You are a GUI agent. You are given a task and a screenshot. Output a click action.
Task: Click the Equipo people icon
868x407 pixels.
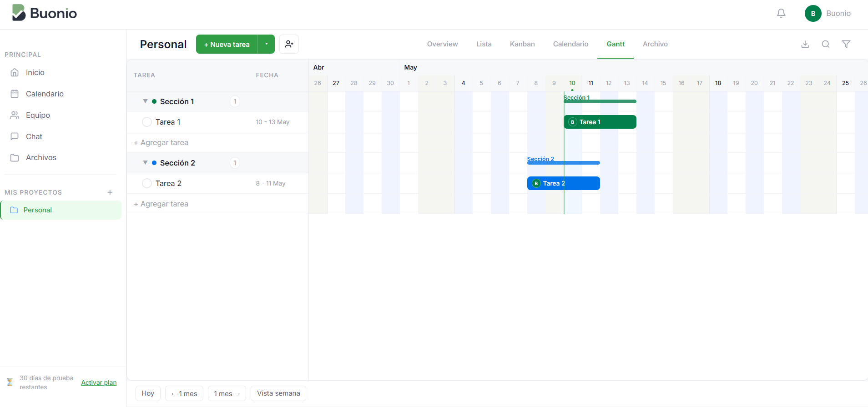pos(15,115)
